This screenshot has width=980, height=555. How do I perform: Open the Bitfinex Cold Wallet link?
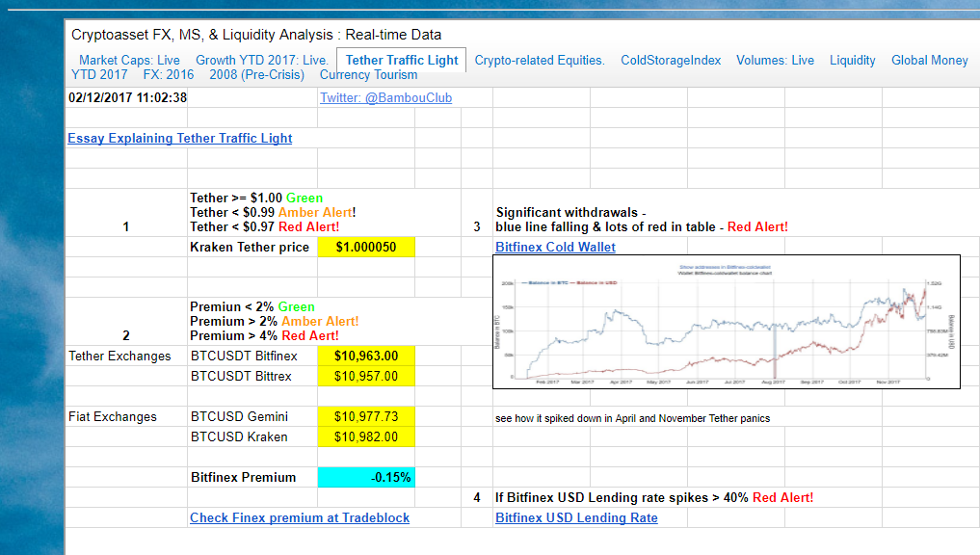coord(556,247)
